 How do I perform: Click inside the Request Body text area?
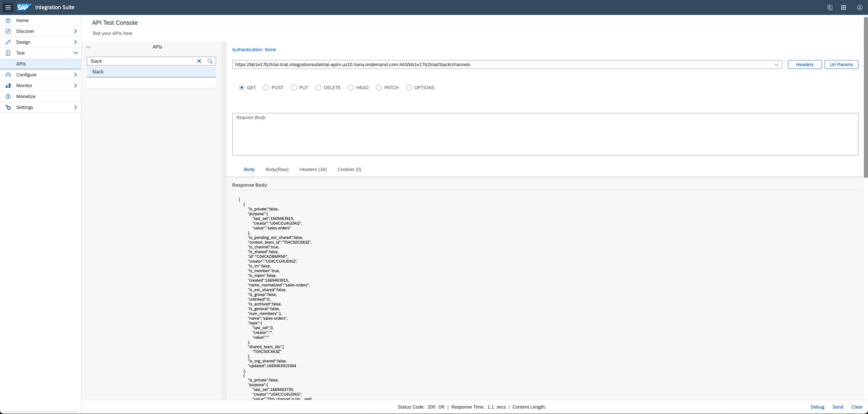(x=545, y=134)
